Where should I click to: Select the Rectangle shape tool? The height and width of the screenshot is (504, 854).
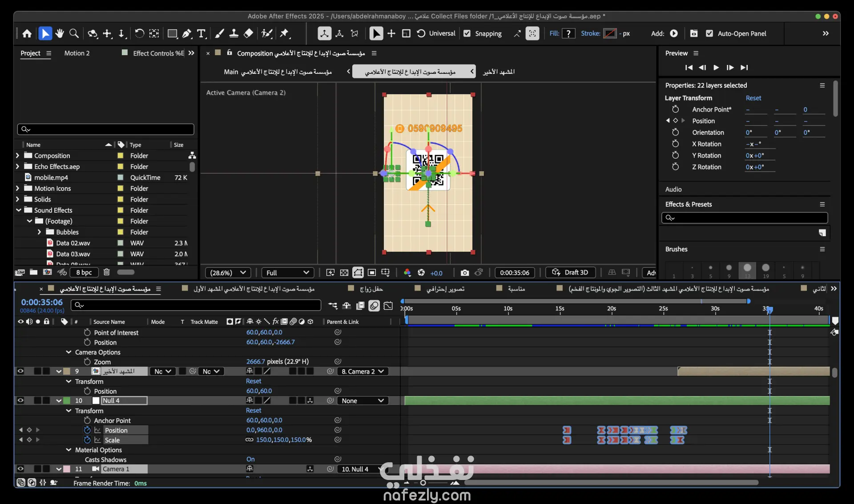coord(172,33)
